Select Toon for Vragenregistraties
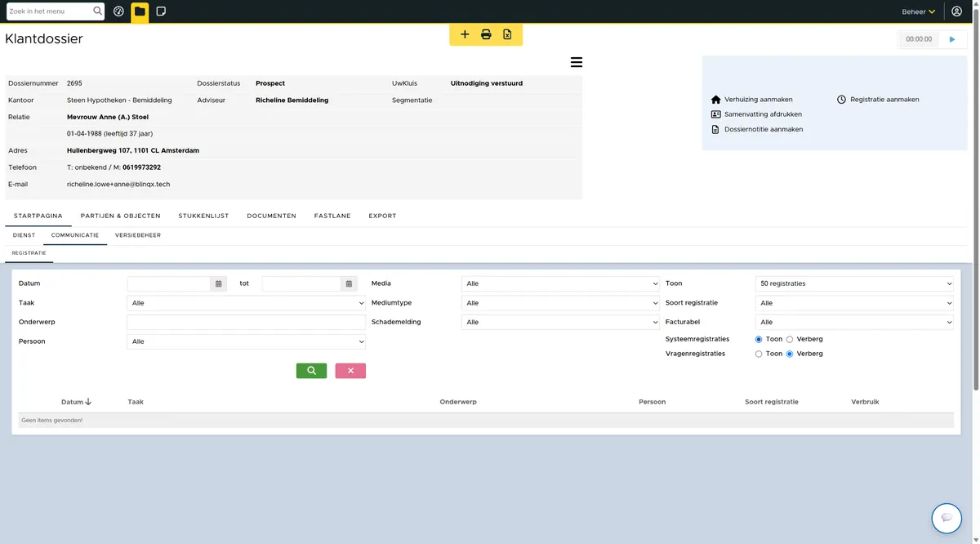 (759, 354)
